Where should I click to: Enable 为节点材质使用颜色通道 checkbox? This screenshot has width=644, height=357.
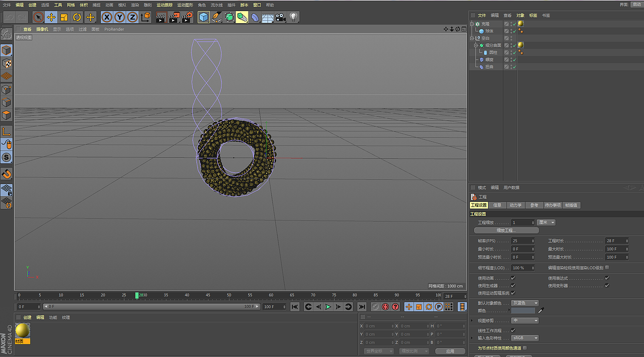[525, 348]
